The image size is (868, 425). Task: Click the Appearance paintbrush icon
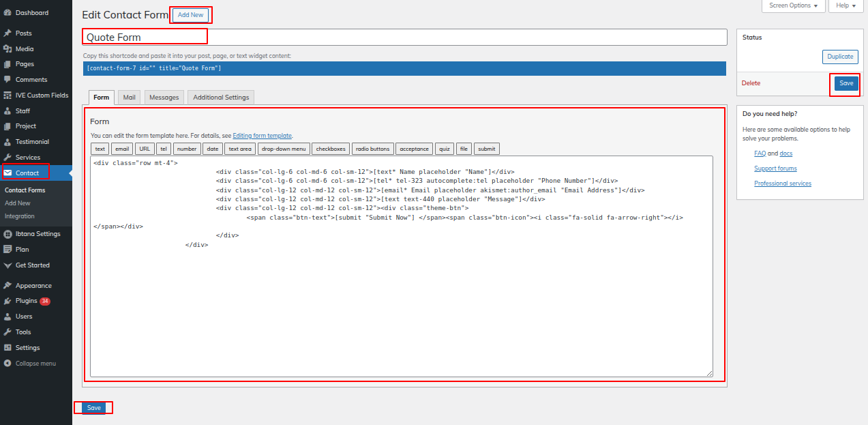8,286
